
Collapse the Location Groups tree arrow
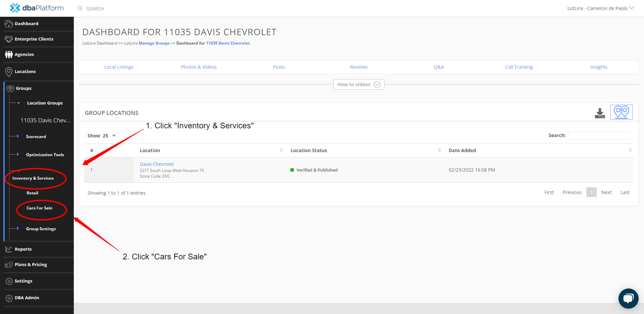[18, 103]
